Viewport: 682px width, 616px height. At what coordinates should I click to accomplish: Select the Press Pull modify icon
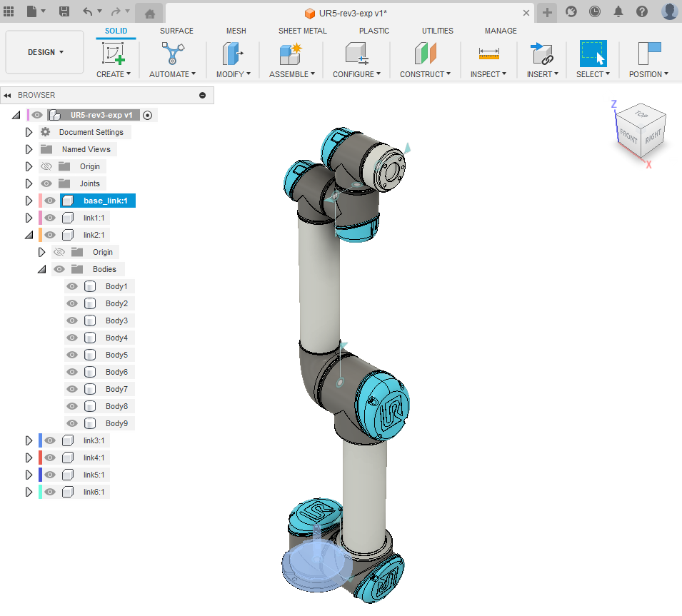pyautogui.click(x=232, y=54)
